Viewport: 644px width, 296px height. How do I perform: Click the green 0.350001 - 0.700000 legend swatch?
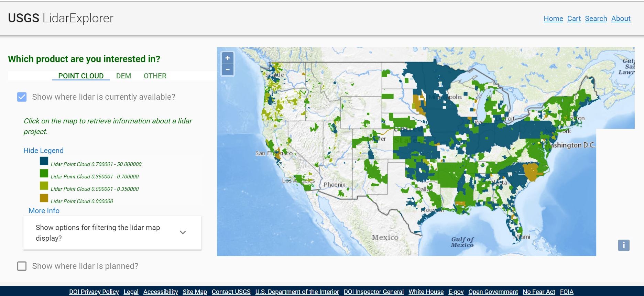point(44,173)
